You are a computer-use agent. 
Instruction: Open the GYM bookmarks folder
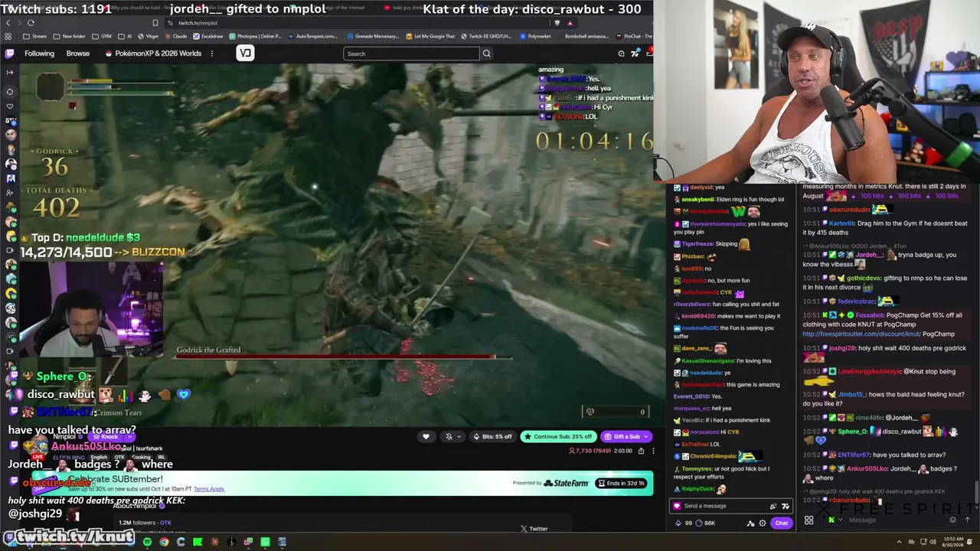pos(102,36)
